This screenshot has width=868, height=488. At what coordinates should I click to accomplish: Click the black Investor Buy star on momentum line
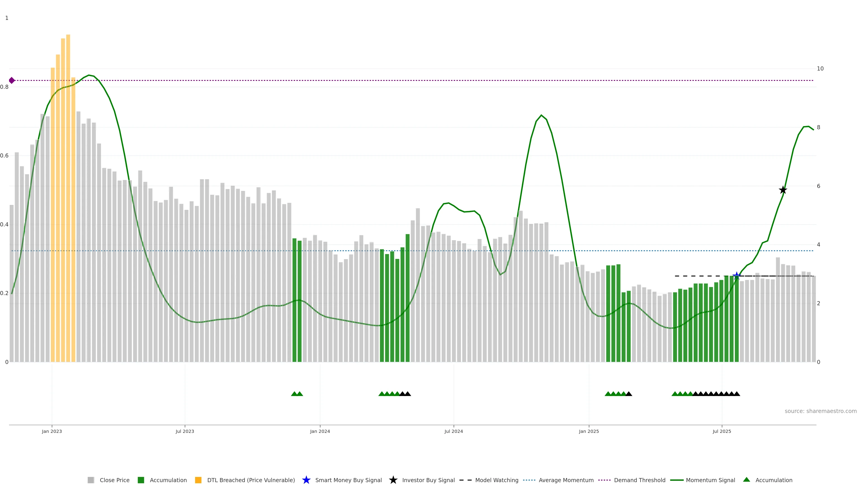tap(783, 190)
